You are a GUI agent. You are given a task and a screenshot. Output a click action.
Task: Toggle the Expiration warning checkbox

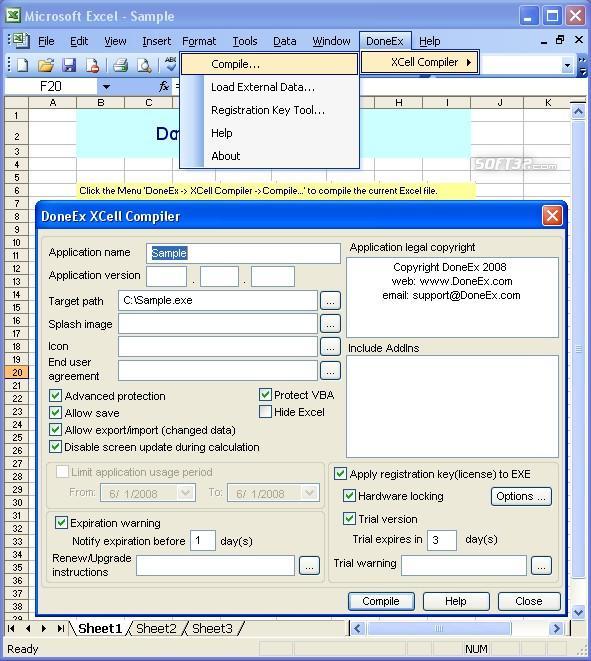click(x=61, y=523)
